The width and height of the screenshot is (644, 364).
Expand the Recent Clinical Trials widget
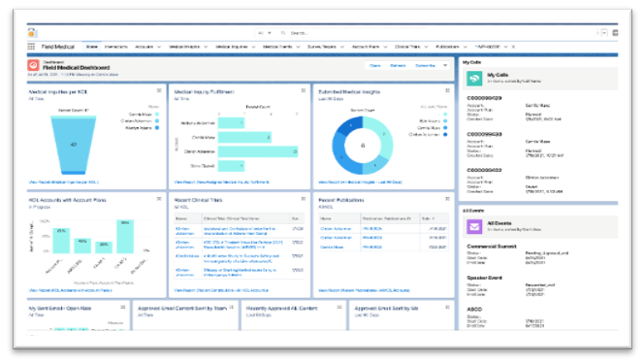(x=304, y=199)
